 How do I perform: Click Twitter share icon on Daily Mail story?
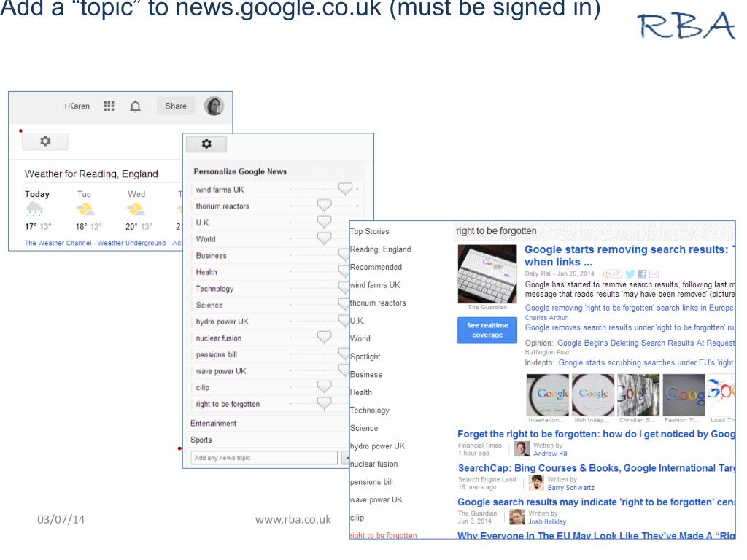point(630,274)
